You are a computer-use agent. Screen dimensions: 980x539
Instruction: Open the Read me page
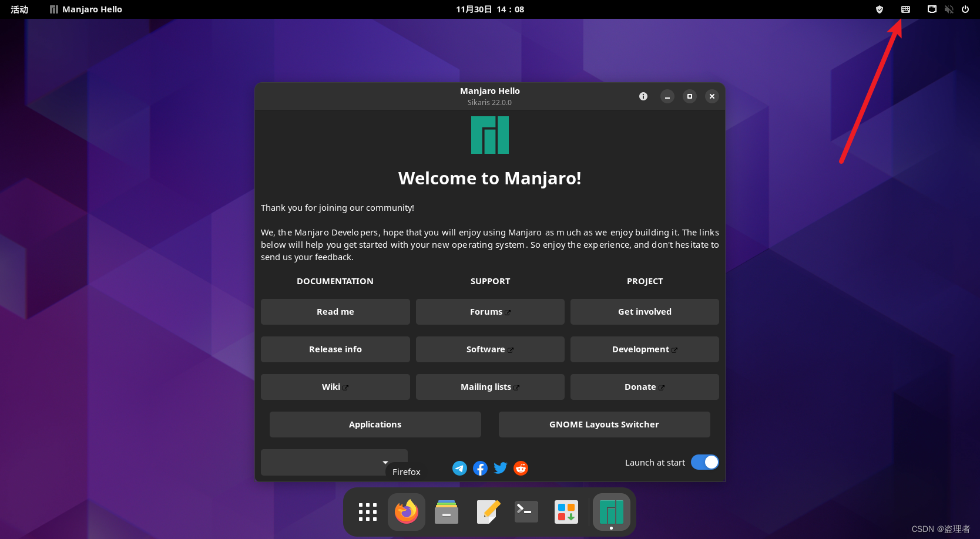(x=335, y=312)
